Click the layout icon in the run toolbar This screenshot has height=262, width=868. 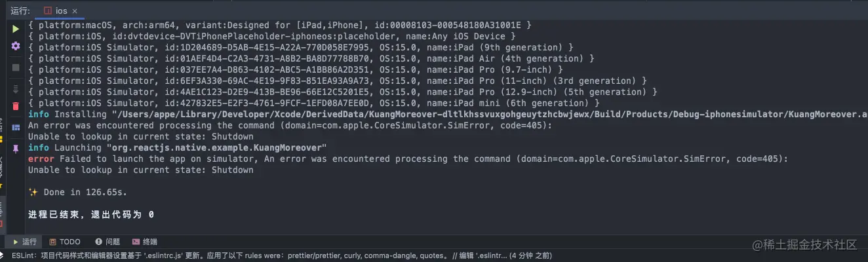16,127
